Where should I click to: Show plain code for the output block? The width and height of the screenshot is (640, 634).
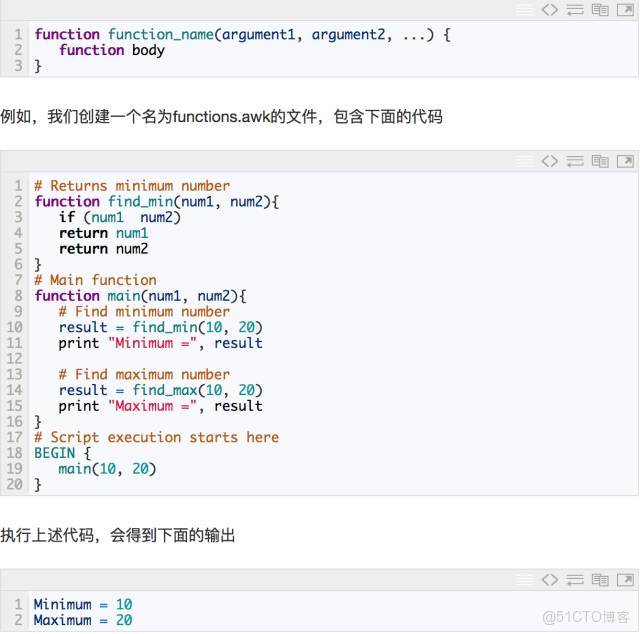(x=550, y=580)
